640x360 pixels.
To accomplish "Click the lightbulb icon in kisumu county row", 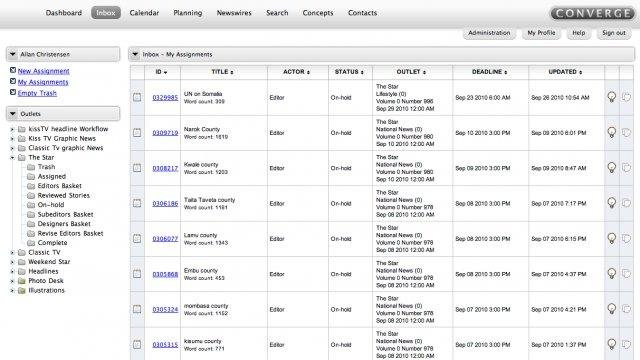I will click(611, 344).
